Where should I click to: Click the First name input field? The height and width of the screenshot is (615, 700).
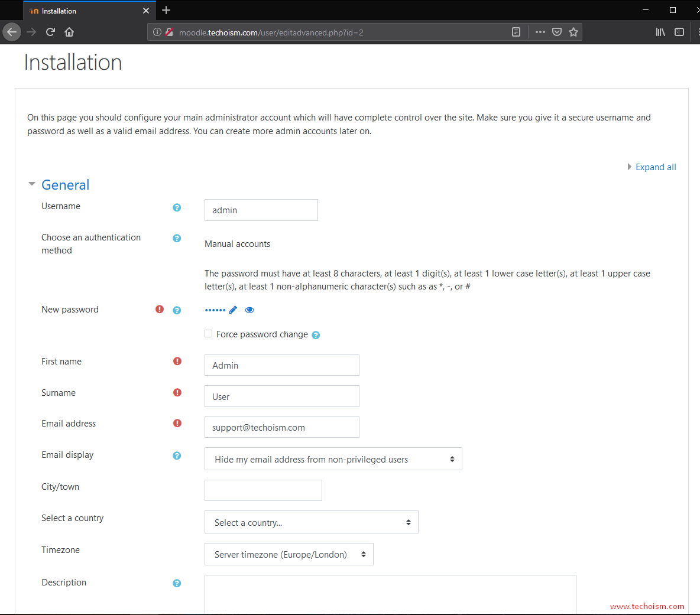tap(281, 365)
